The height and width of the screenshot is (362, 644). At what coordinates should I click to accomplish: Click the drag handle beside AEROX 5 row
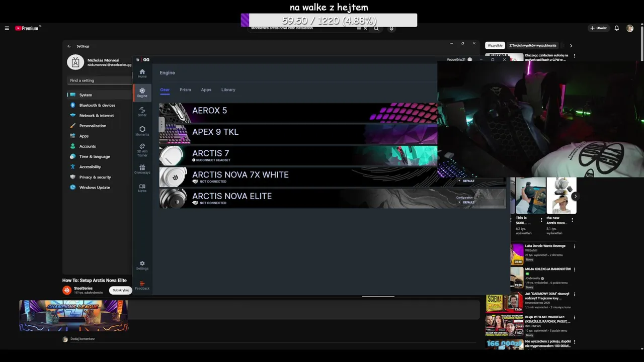[162, 124]
